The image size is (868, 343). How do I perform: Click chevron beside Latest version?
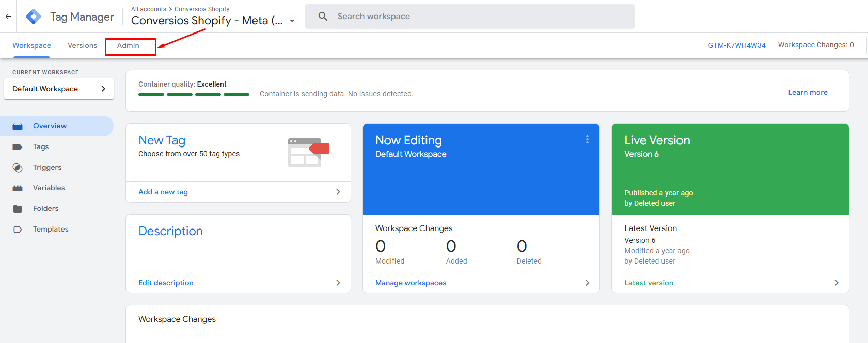[837, 283]
